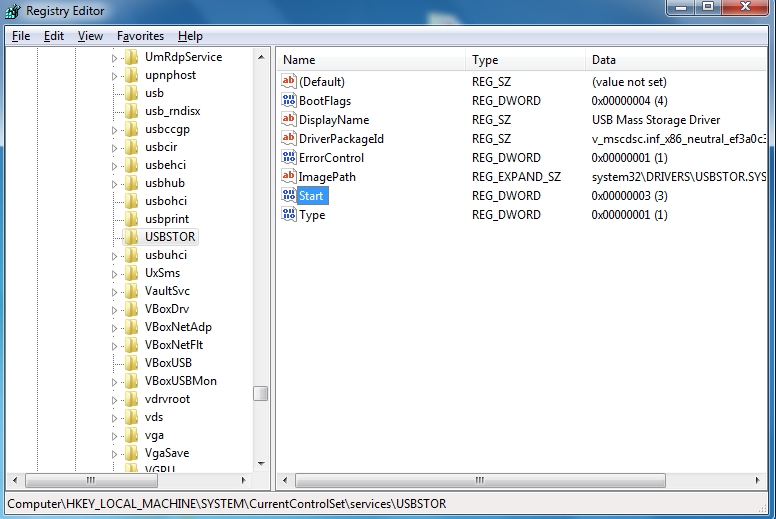The width and height of the screenshot is (776, 519).
Task: Expand the usbccgp key
Action: 114,130
